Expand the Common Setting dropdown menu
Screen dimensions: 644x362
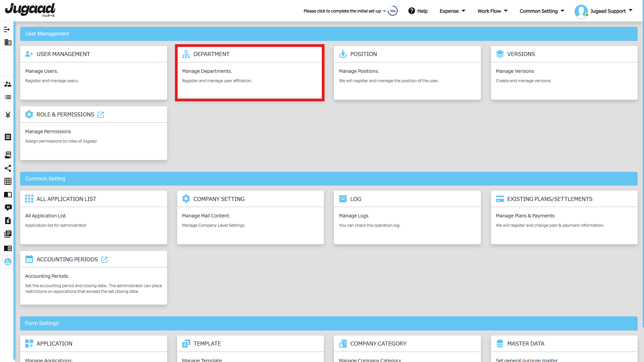pyautogui.click(x=542, y=11)
